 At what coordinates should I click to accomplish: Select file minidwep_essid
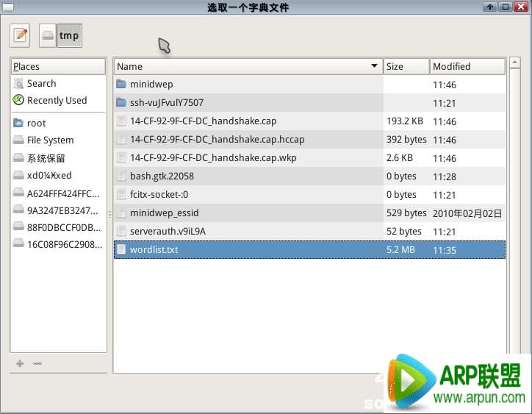309,213
